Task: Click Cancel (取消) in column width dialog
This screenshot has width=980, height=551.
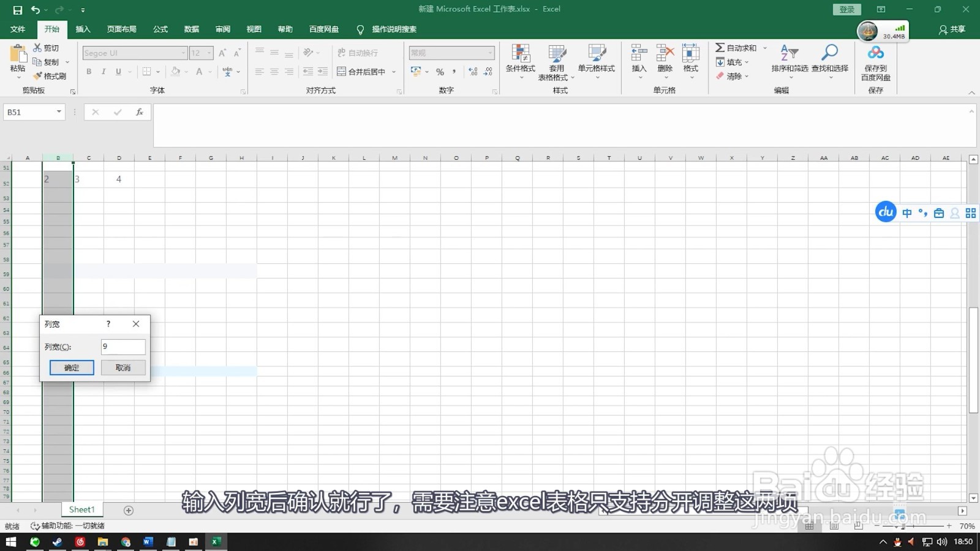Action: [123, 367]
